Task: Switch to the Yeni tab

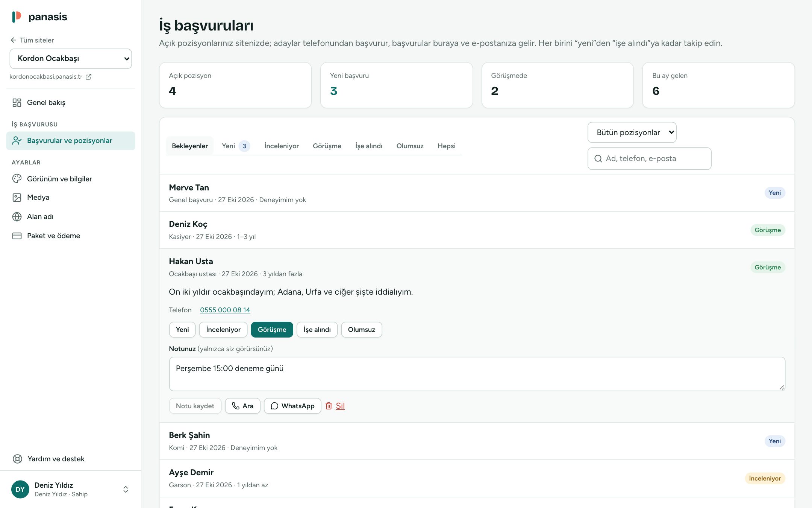Action: click(236, 146)
